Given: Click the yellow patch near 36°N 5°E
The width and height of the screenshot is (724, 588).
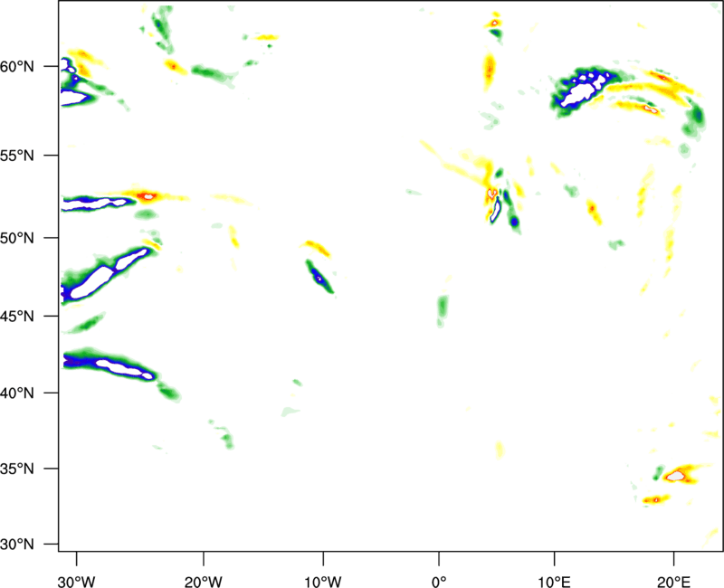Looking at the screenshot, I should click(500, 449).
